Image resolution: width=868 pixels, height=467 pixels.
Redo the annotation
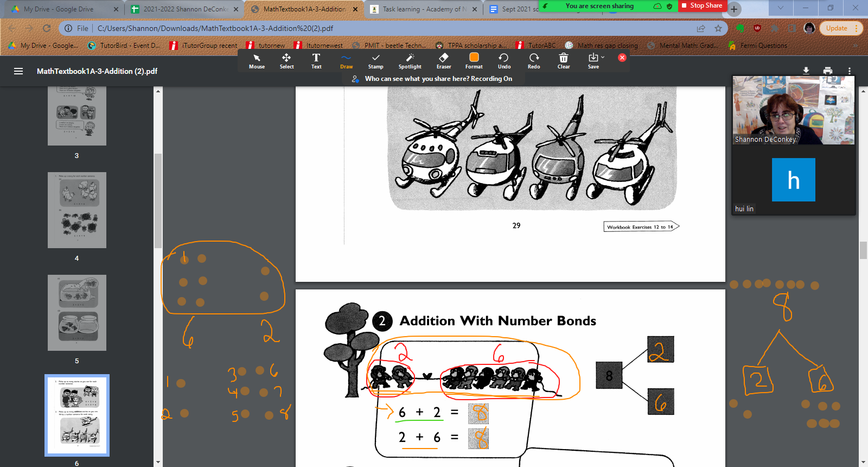534,61
